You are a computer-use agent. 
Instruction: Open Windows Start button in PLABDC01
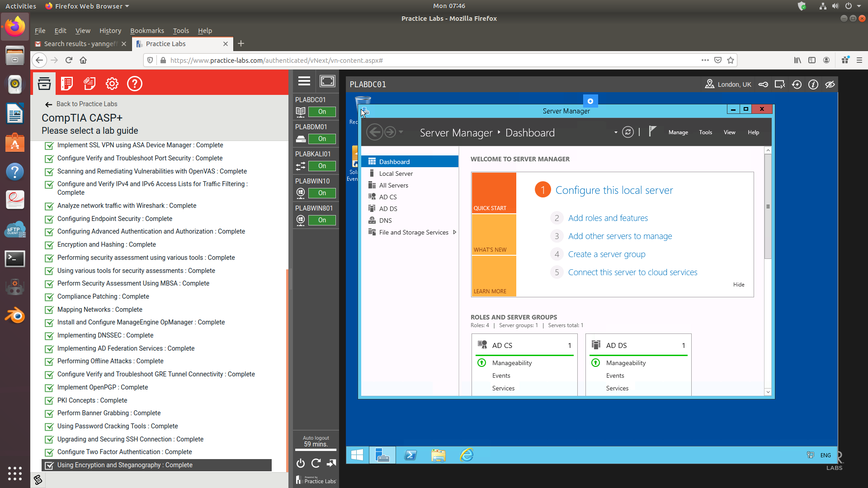pos(357,455)
